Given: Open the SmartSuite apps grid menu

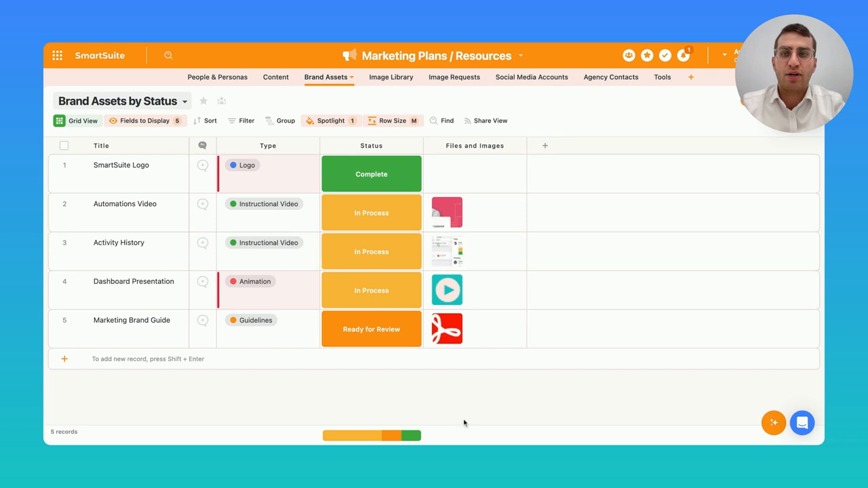Looking at the screenshot, I should pyautogui.click(x=58, y=56).
